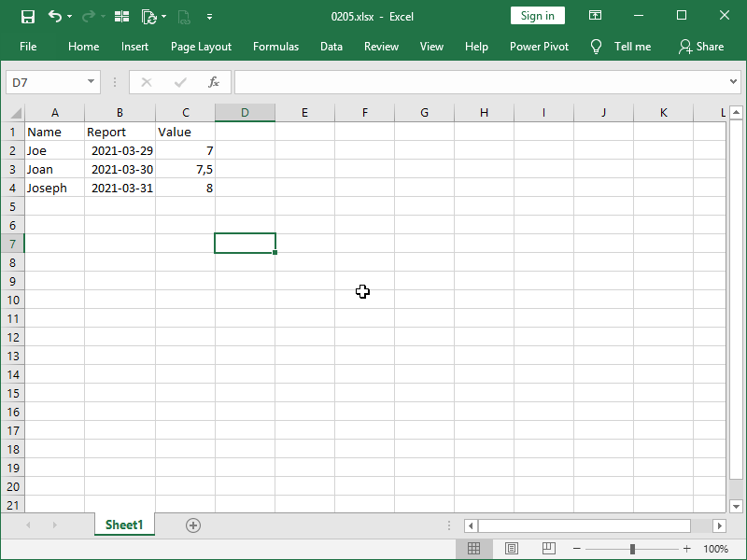Confirm entry with the checkmark in formula bar

(179, 81)
